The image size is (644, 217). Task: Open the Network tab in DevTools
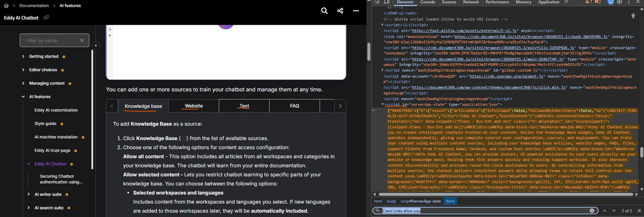pyautogui.click(x=471, y=2)
